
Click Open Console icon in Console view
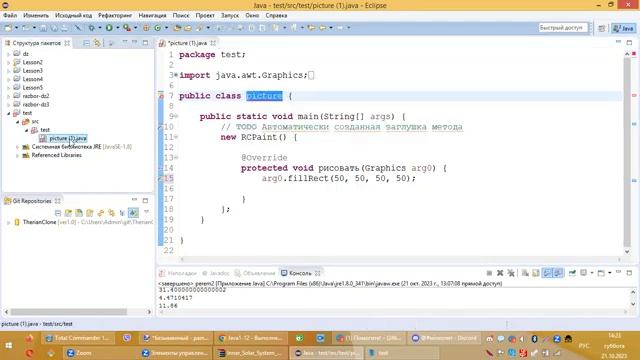tap(601, 273)
